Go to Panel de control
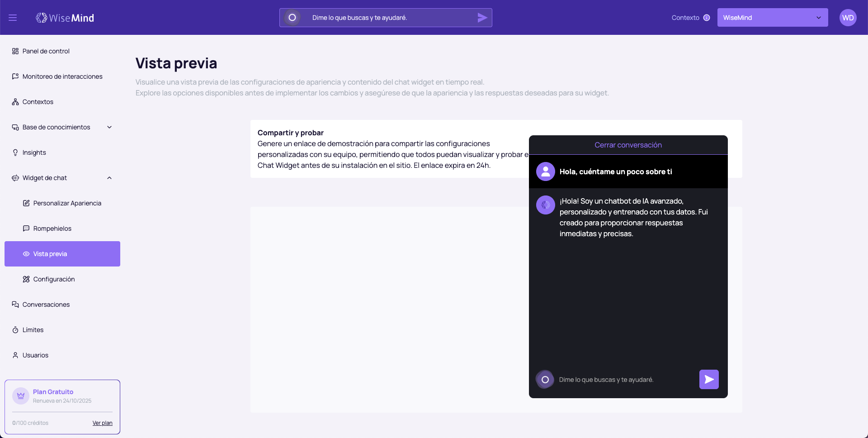 click(46, 51)
